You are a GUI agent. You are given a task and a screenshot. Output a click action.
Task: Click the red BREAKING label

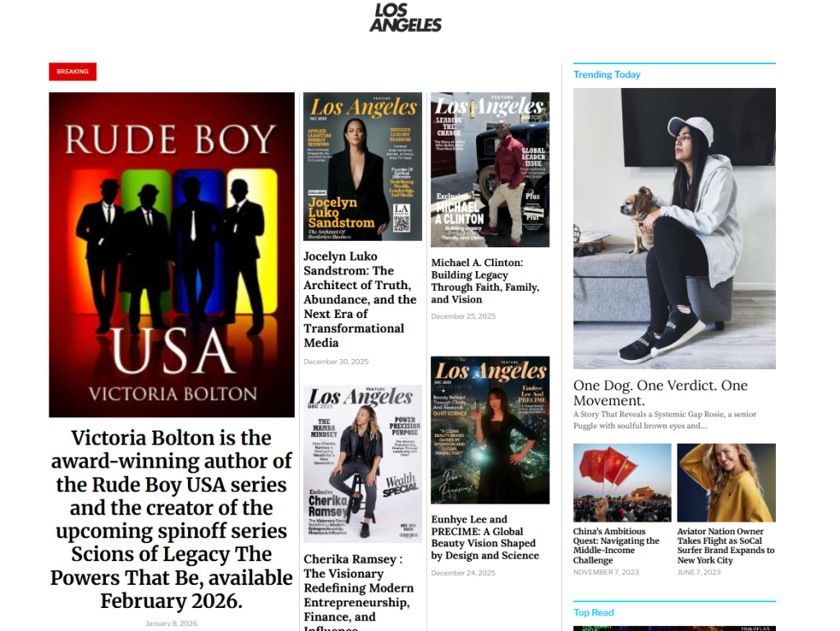coord(72,71)
